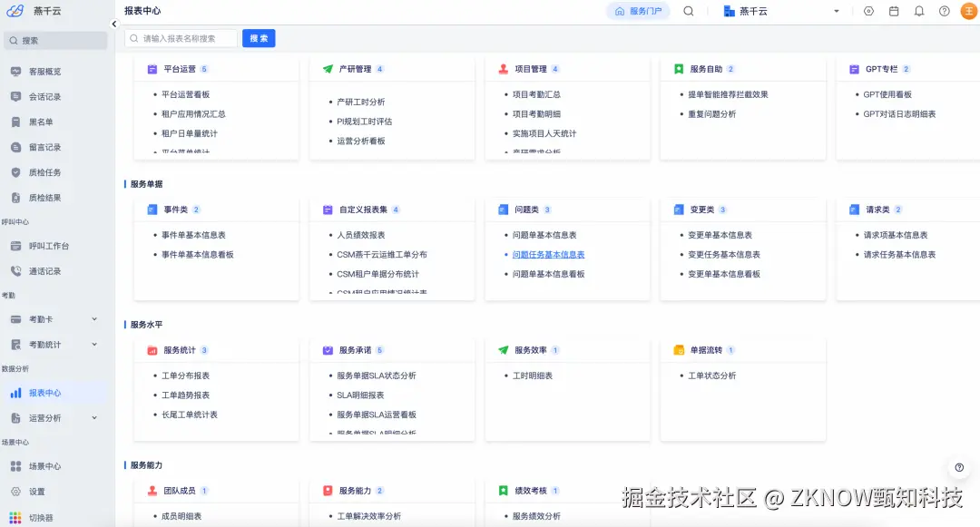Click the floating help button at bottom right
980x527 pixels.
click(x=959, y=468)
